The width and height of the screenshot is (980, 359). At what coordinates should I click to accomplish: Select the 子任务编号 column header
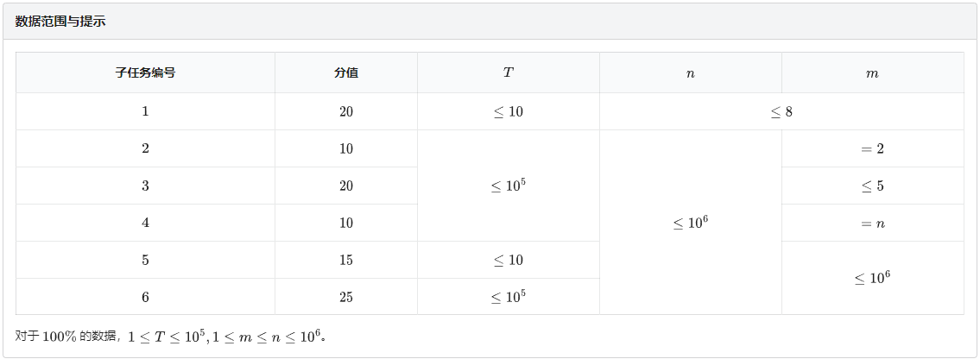145,72
